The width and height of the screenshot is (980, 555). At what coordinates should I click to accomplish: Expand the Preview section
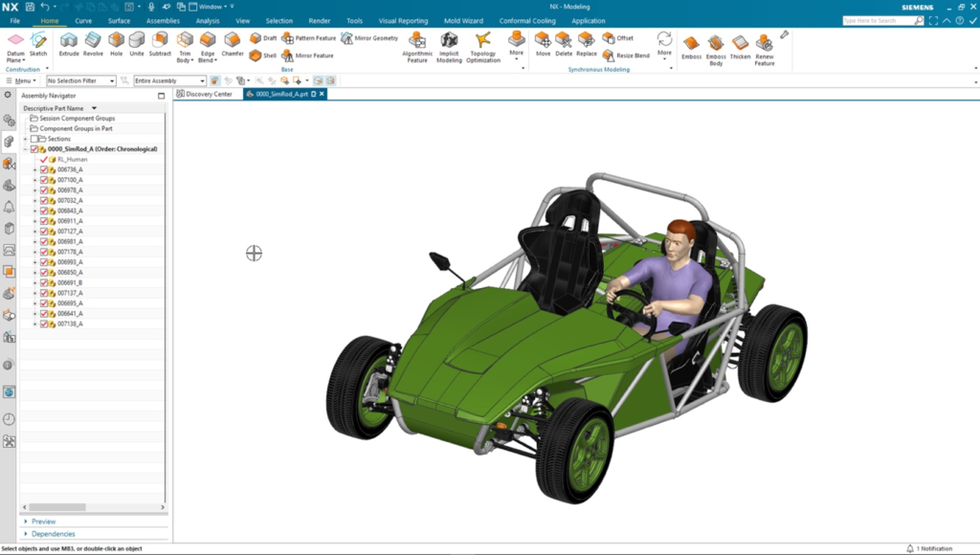click(x=44, y=522)
